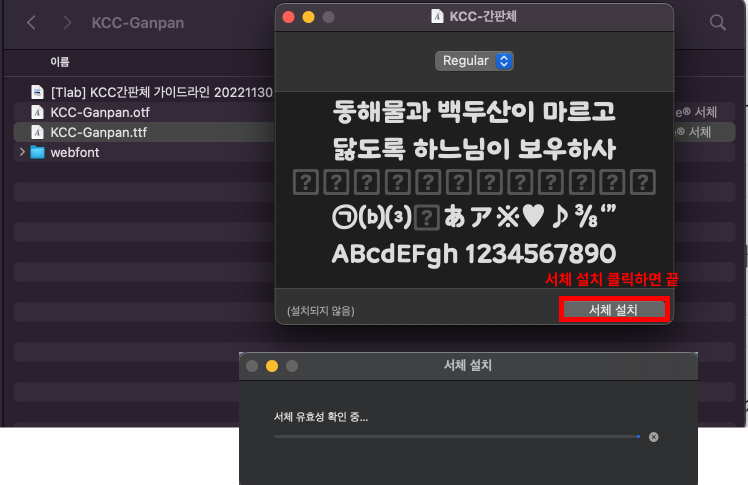
Task: Click the KCC-간판체 title font icon
Action: [437, 17]
